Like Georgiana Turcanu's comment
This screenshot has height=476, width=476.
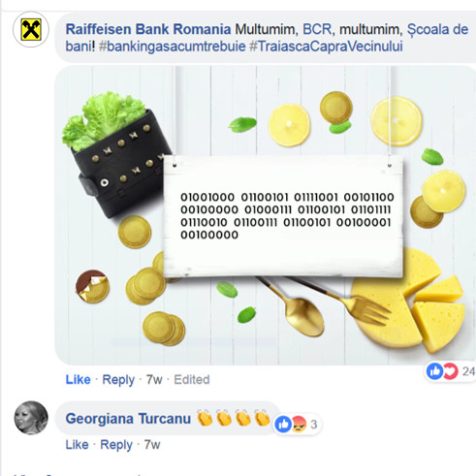77,445
